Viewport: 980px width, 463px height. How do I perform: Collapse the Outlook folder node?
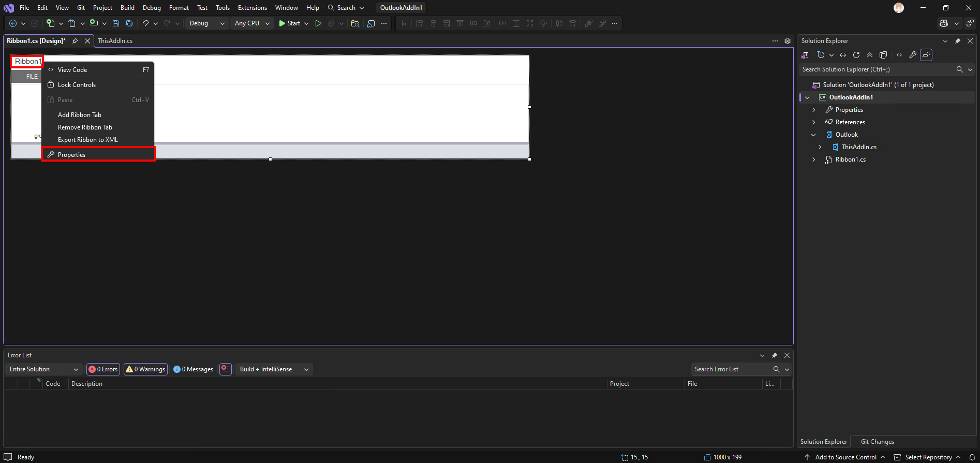click(x=814, y=135)
